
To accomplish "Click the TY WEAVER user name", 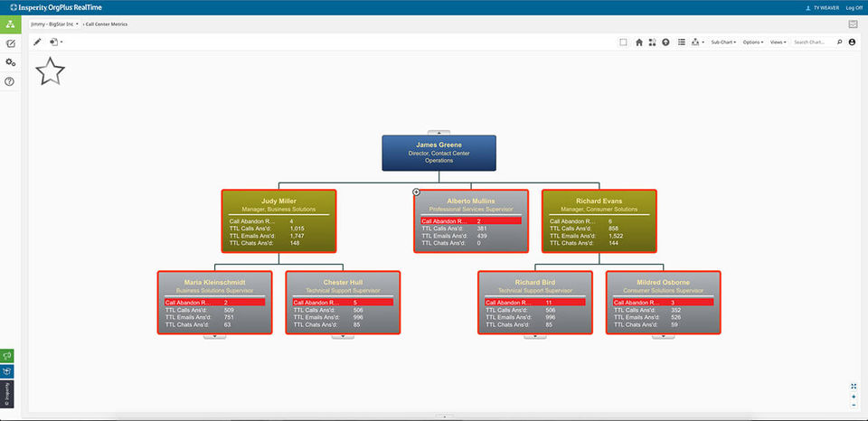I will click(826, 8).
